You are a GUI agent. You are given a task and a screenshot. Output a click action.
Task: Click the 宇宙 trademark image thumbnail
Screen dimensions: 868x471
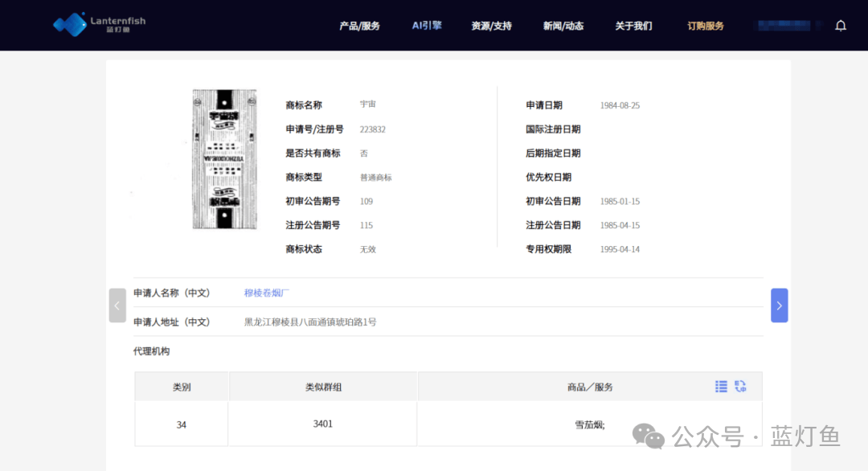point(224,159)
